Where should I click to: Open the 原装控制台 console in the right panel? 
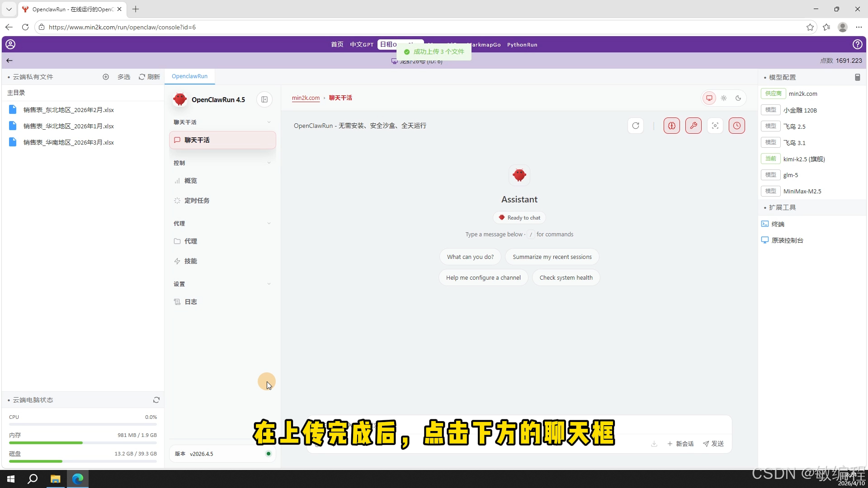click(787, 240)
